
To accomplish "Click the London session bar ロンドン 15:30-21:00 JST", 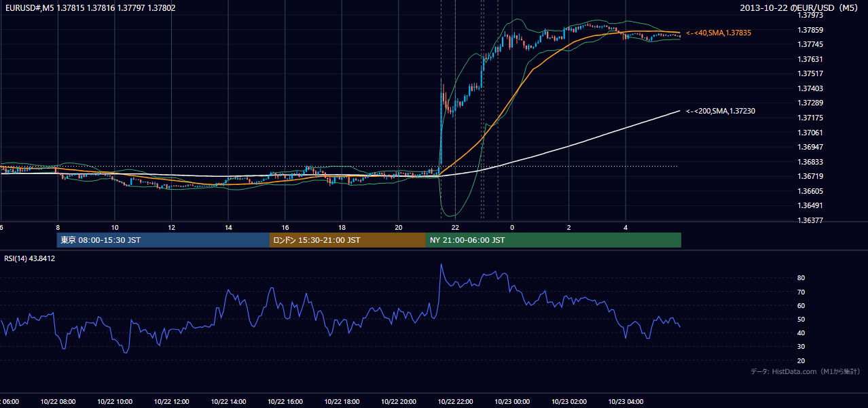I will 348,240.
